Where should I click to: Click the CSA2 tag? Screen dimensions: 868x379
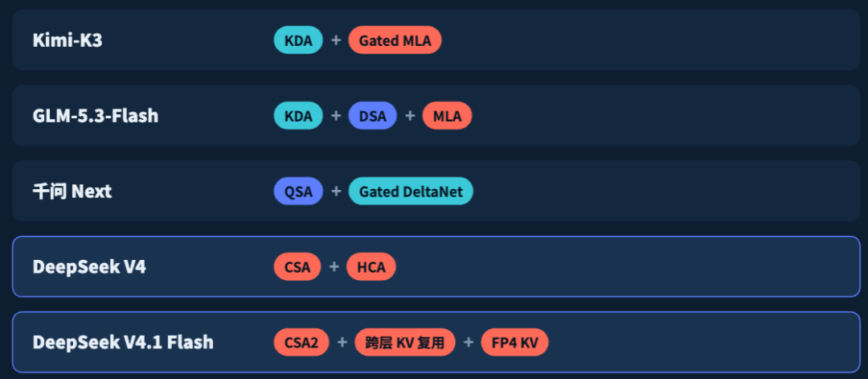click(x=301, y=343)
